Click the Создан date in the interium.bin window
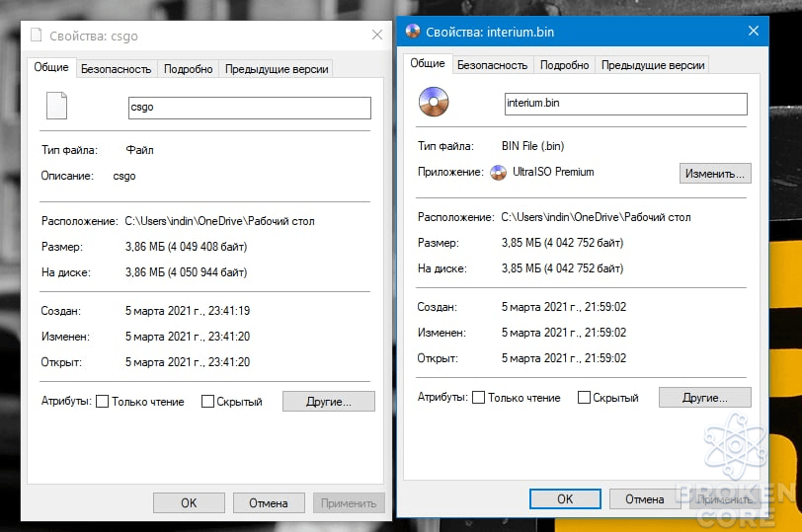The width and height of the screenshot is (802, 532). [x=564, y=307]
